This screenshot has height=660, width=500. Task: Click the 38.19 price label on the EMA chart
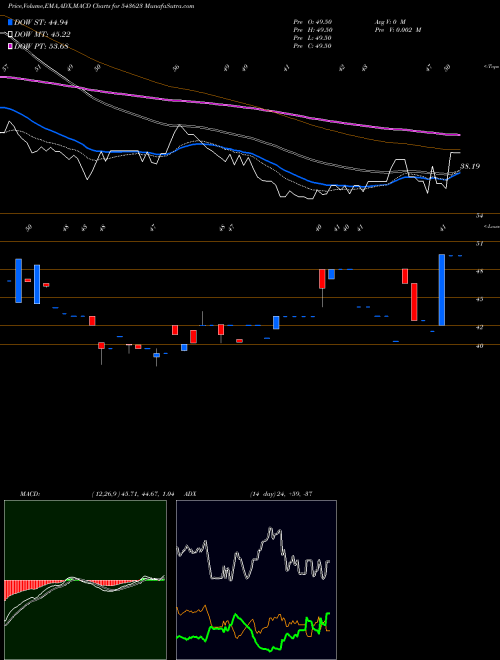pyautogui.click(x=470, y=167)
